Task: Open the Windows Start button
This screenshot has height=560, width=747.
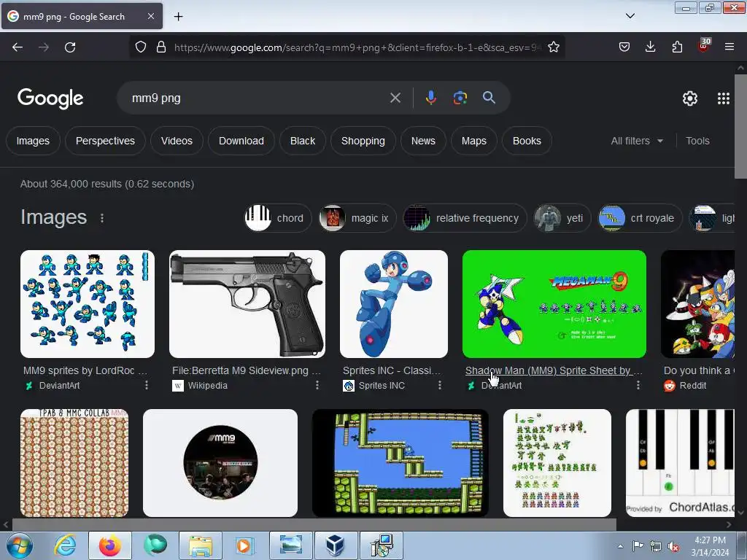Action: (20, 545)
